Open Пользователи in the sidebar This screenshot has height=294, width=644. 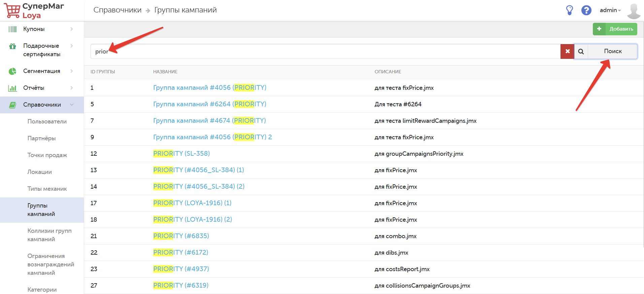(47, 121)
